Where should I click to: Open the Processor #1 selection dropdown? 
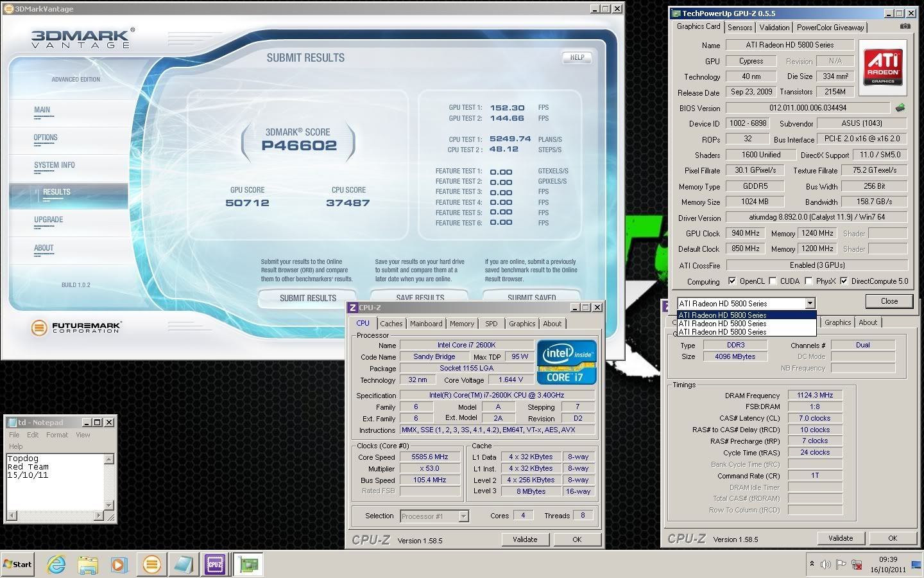pos(464,516)
